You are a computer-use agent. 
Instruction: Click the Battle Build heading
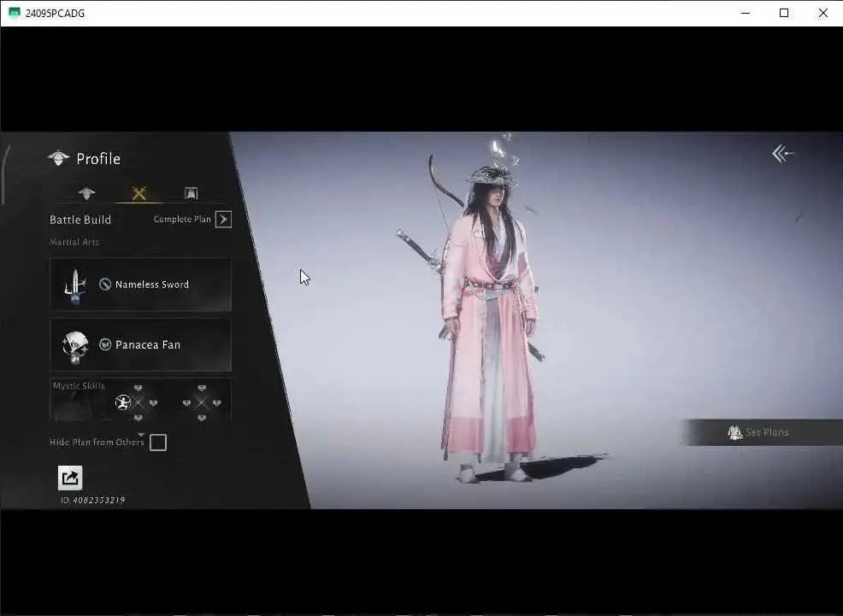pyautogui.click(x=80, y=220)
